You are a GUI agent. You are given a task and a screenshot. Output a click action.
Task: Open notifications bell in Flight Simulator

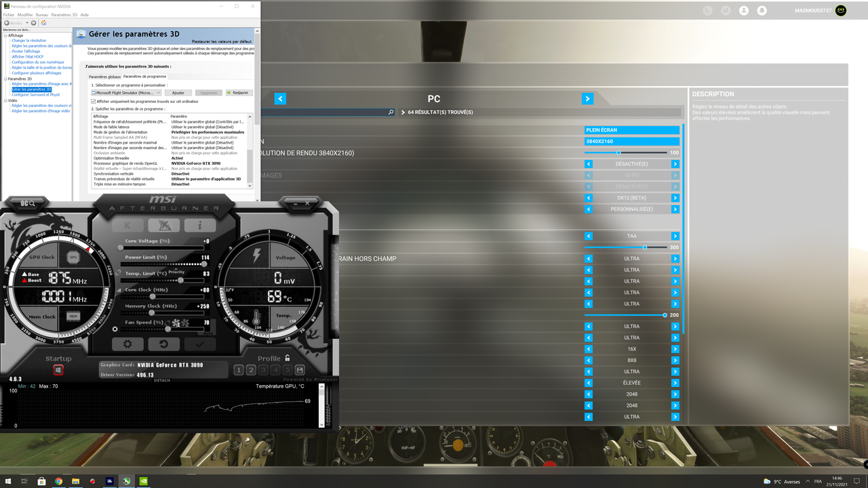coord(762,10)
